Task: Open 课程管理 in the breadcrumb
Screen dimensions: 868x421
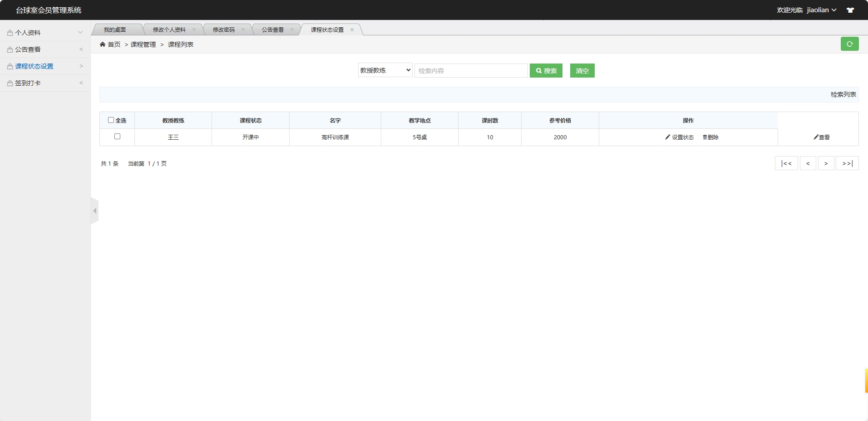Action: click(142, 44)
